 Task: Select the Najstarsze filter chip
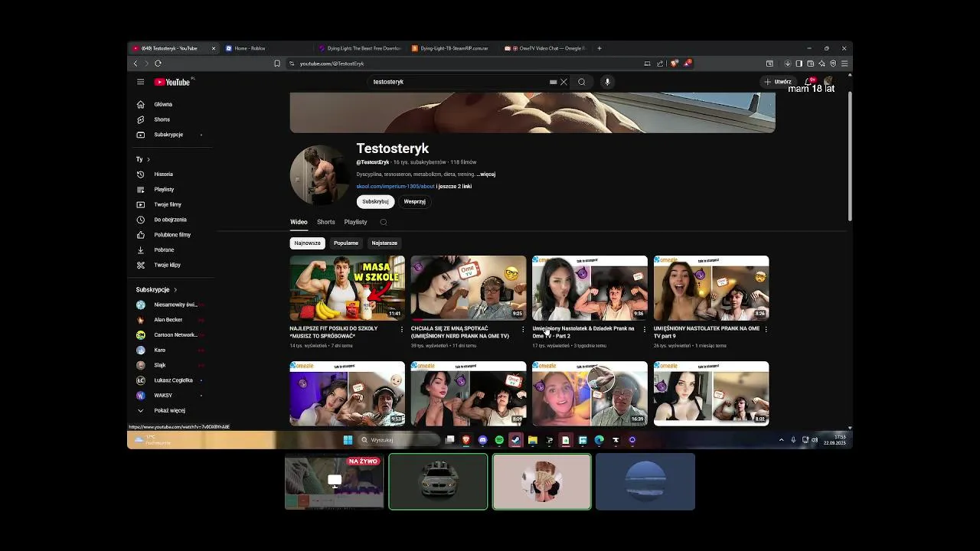pyautogui.click(x=384, y=243)
